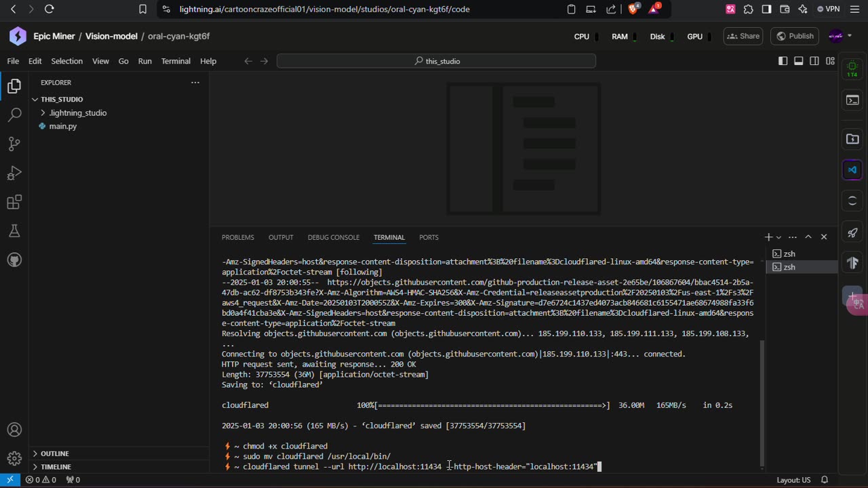
Task: Open the Brave Leo AI sparkle icon
Action: 803,9
